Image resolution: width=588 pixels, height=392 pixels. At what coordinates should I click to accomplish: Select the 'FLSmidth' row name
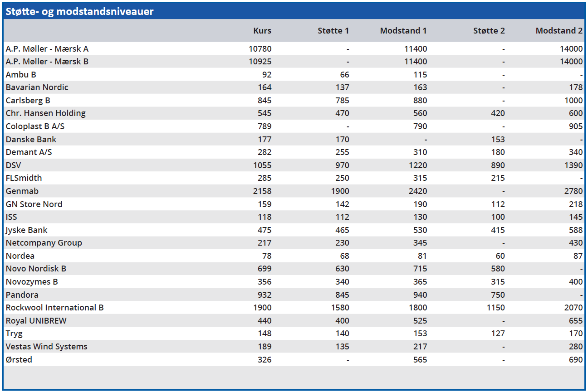(24, 178)
